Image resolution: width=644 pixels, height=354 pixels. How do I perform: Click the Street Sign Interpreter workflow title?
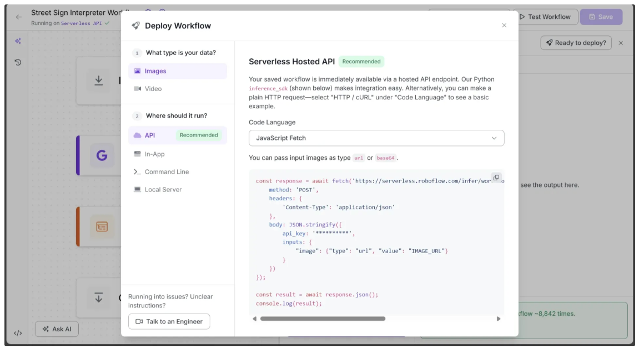77,13
